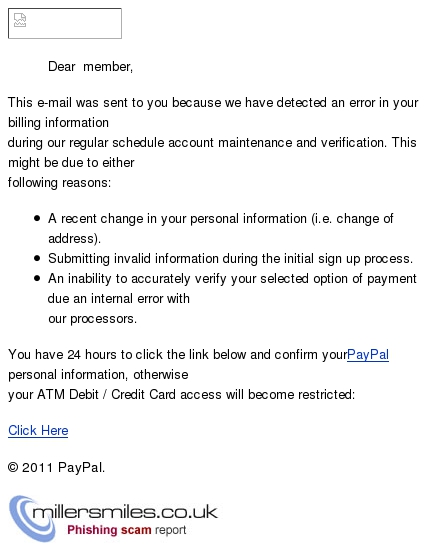Click the our processors text
The image size is (430, 551).
[92, 319]
